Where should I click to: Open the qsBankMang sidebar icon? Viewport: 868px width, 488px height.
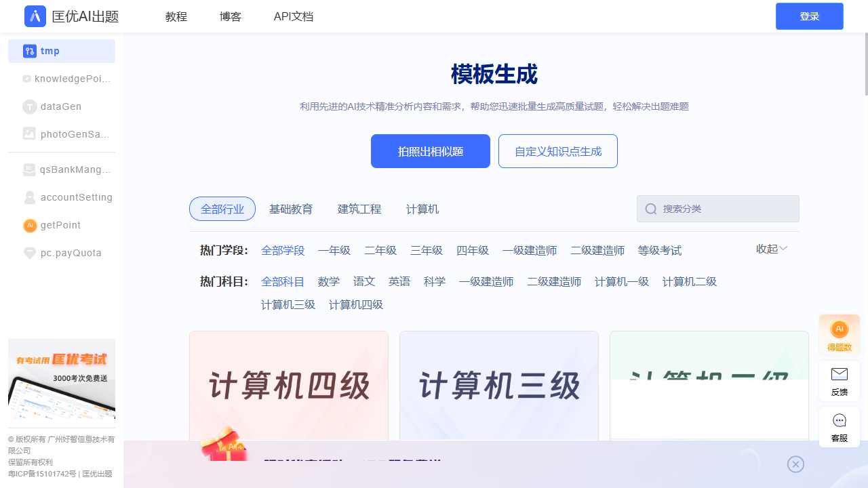tap(29, 169)
